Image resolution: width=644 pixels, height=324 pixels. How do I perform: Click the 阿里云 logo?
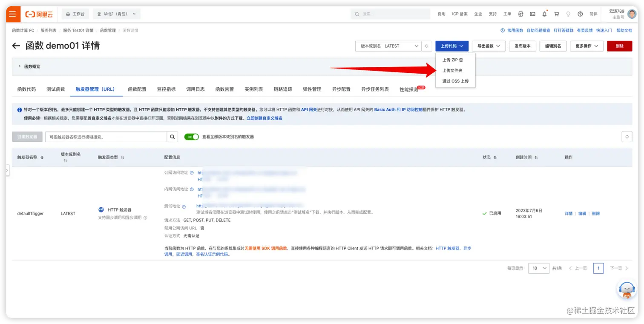pos(39,14)
